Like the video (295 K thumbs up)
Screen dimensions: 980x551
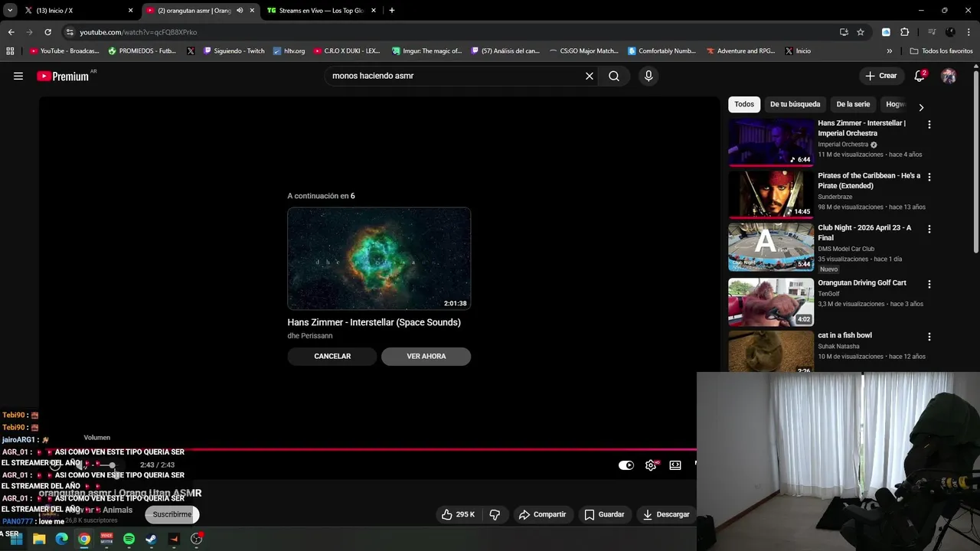click(x=458, y=514)
